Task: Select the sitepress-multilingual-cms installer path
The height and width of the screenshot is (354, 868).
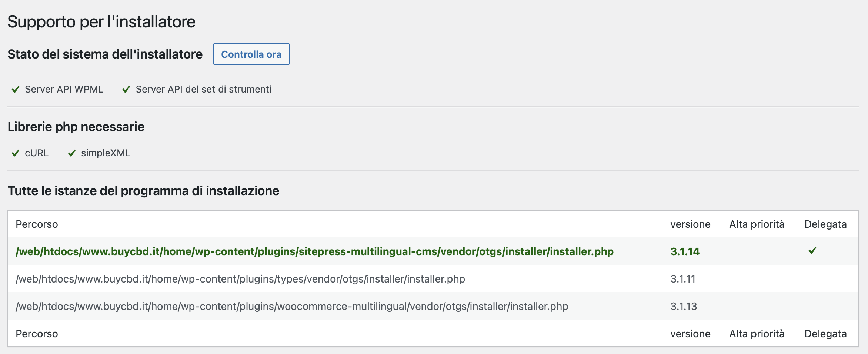Action: tap(314, 251)
